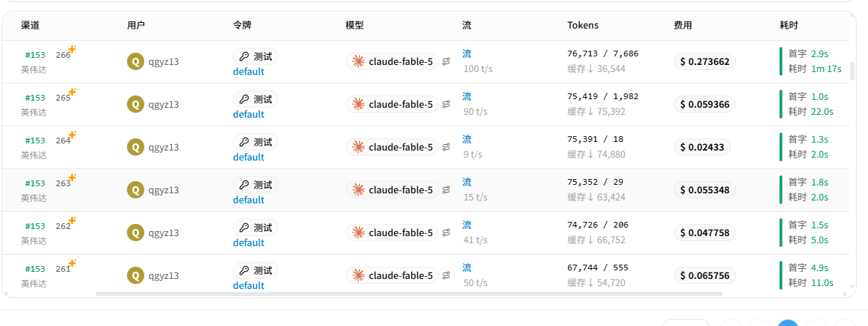
Task: Click the 模型 column header
Action: click(355, 25)
